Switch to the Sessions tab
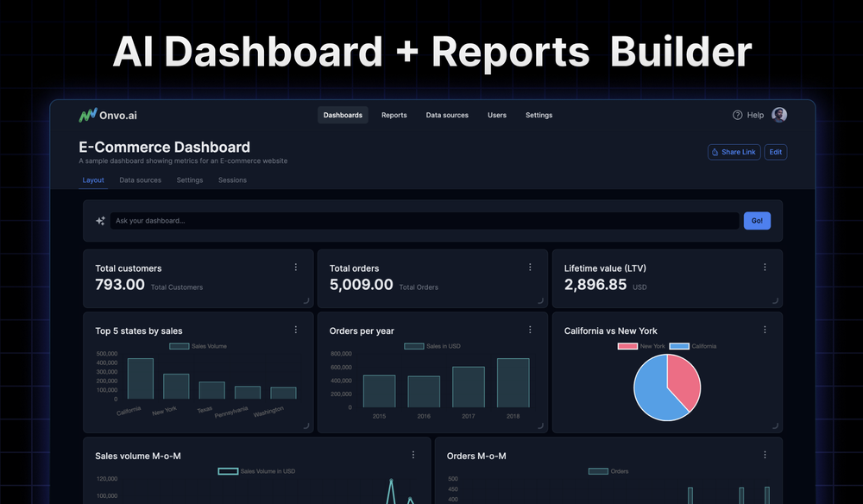This screenshot has width=863, height=504. tap(232, 180)
